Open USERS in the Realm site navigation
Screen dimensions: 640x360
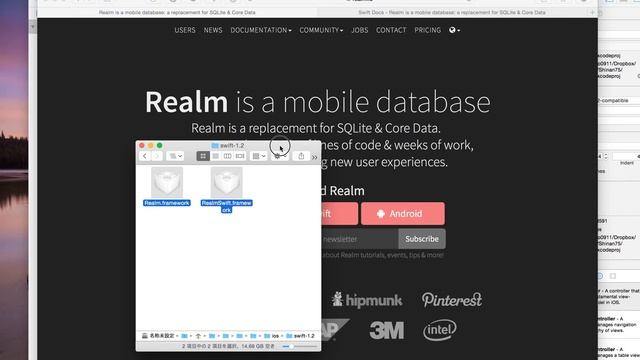(185, 30)
